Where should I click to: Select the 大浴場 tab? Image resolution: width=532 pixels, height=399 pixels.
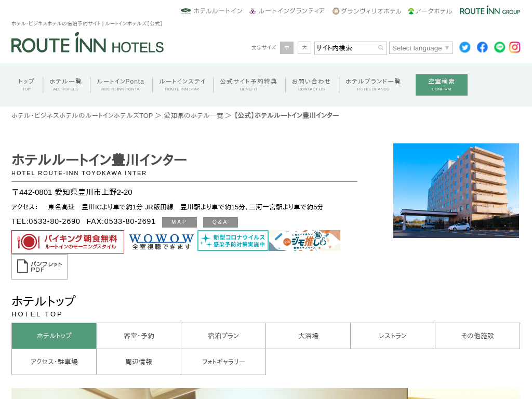(x=308, y=336)
